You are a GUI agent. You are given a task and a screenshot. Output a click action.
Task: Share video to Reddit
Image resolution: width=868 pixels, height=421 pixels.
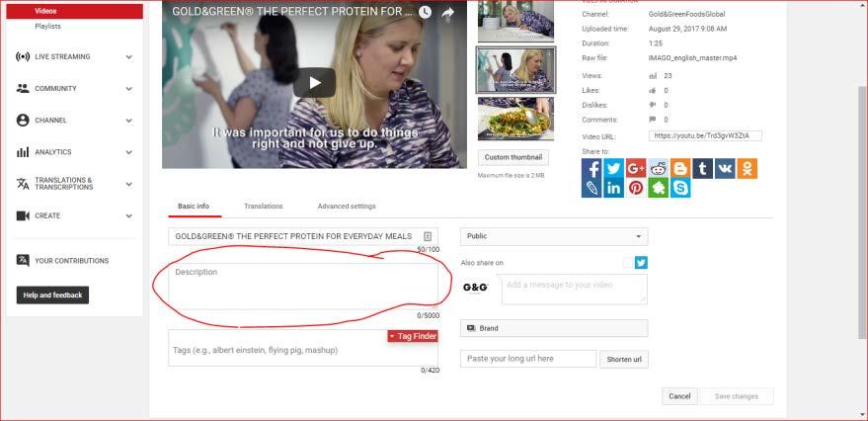point(659,168)
